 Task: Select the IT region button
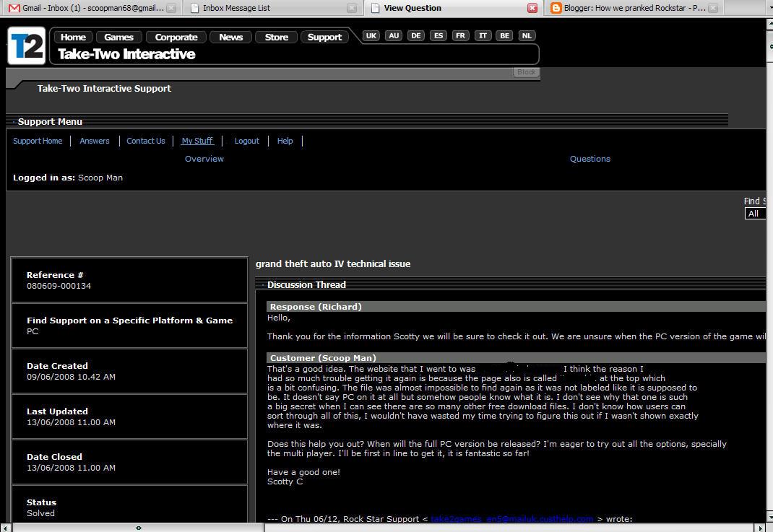(483, 35)
